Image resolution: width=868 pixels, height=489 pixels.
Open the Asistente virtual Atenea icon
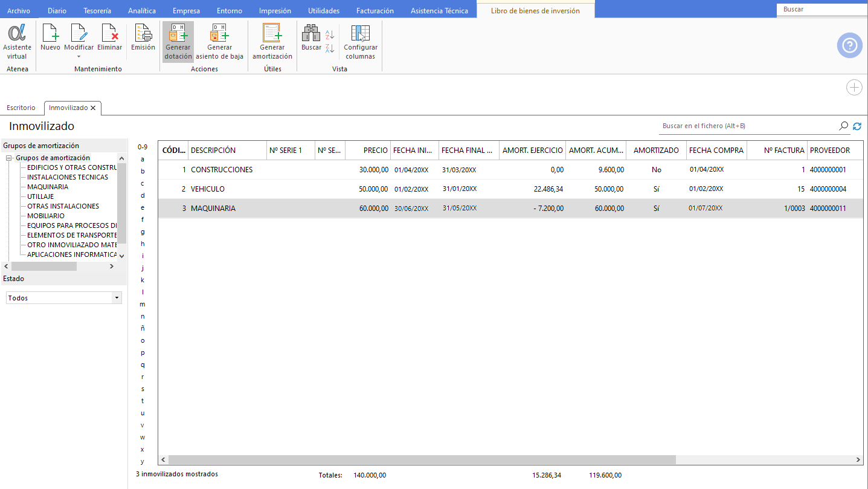point(17,33)
